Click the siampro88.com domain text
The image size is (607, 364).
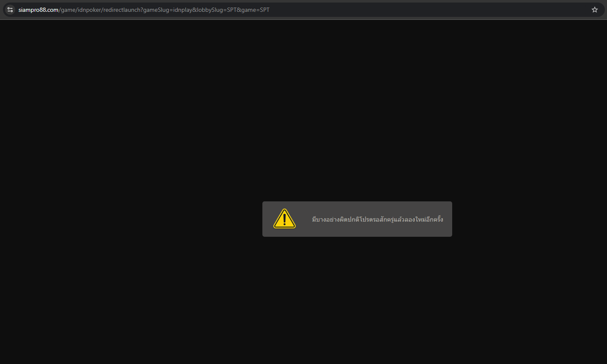[39, 10]
